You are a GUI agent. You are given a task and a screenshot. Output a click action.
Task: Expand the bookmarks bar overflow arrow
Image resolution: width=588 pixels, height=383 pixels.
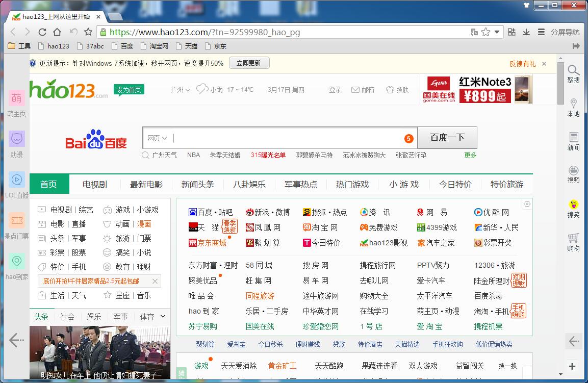576,46
